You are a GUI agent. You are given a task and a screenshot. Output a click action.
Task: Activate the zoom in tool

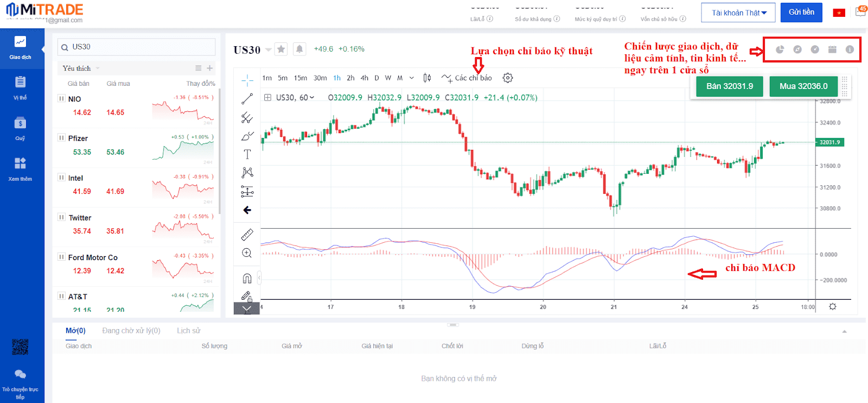point(247,253)
